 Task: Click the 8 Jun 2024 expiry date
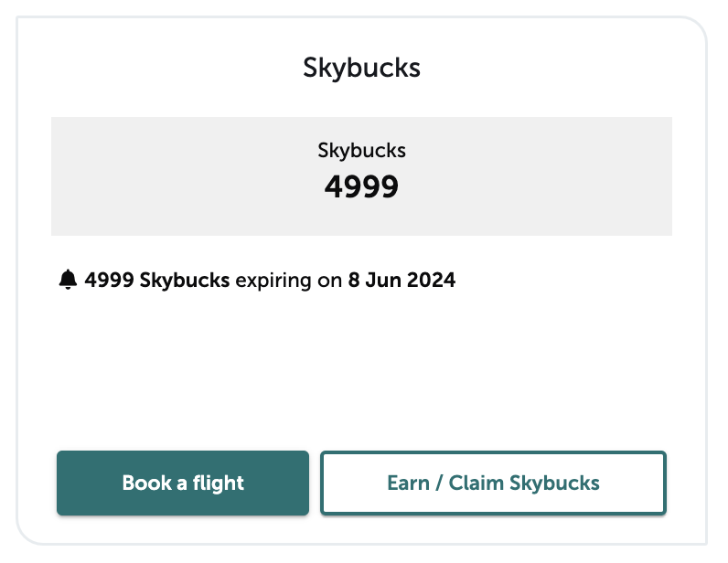coord(402,280)
